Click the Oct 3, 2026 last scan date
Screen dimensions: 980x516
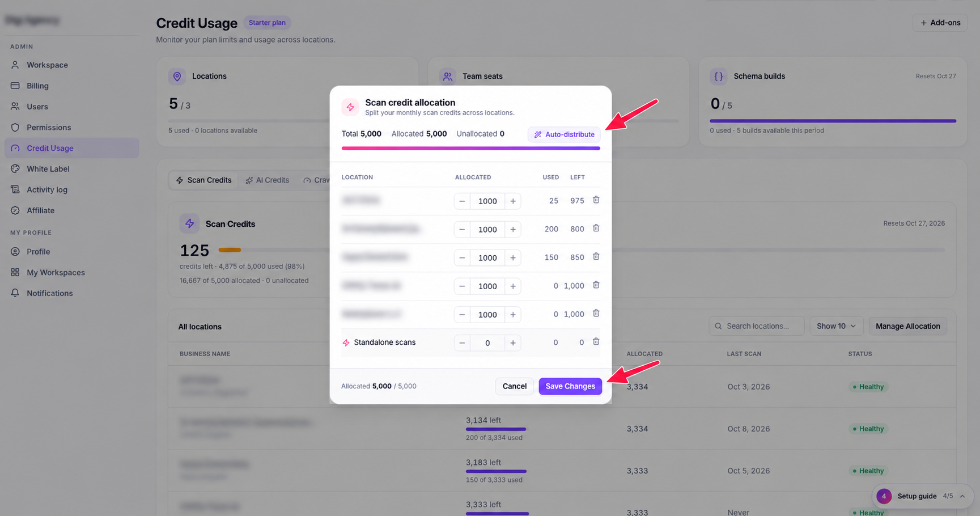[x=748, y=387]
